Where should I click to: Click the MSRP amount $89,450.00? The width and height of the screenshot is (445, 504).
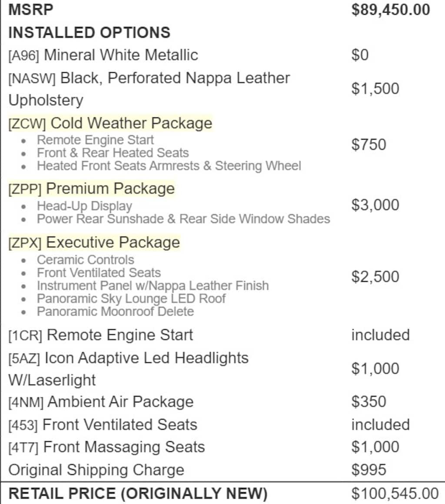tap(391, 10)
